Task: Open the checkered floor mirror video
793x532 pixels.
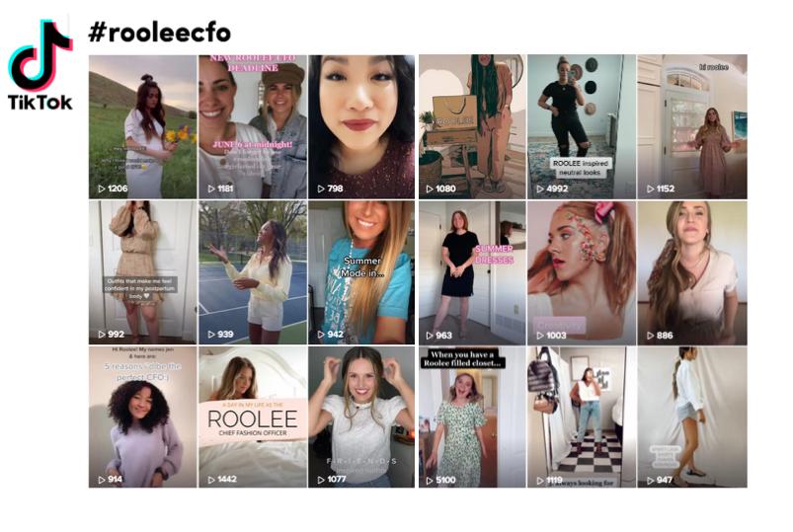Action: [x=582, y=418]
